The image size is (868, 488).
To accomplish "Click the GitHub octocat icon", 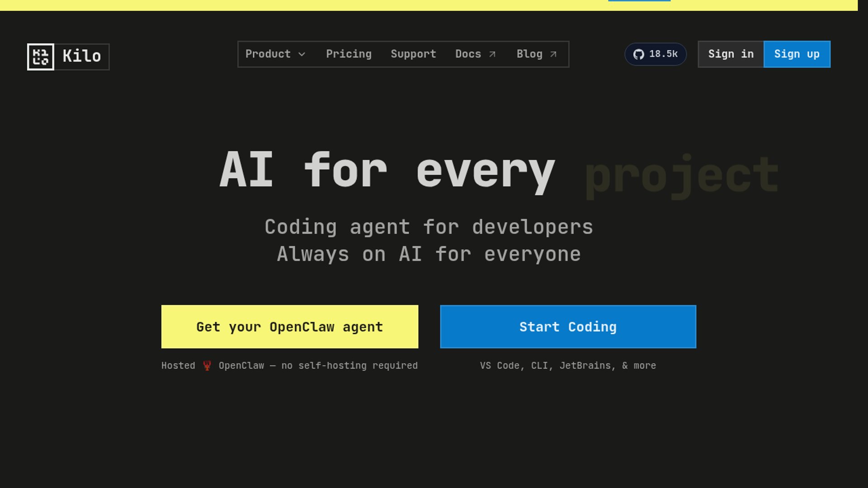I will [638, 54].
